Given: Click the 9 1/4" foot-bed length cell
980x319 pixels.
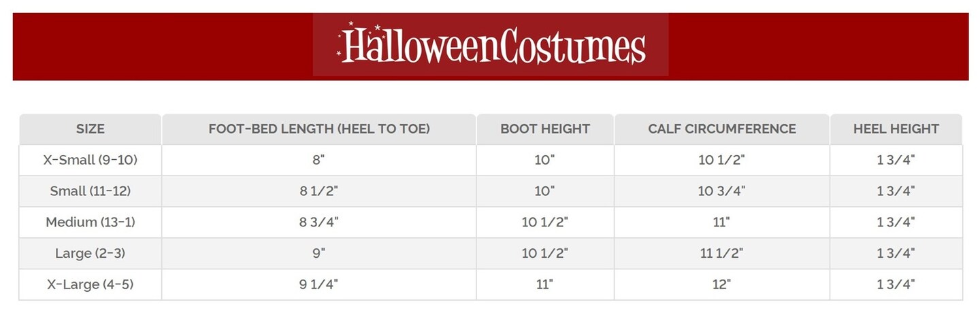Looking at the screenshot, I should point(319,285).
